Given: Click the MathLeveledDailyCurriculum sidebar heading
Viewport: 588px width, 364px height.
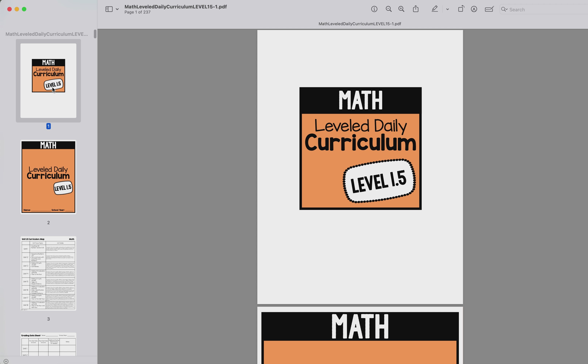Looking at the screenshot, I should point(46,34).
